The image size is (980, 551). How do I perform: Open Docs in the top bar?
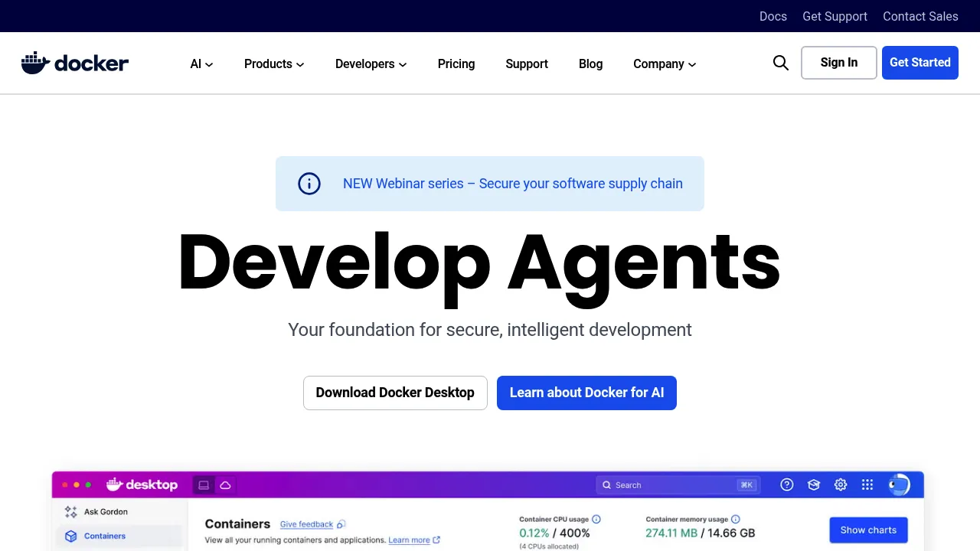pos(773,16)
